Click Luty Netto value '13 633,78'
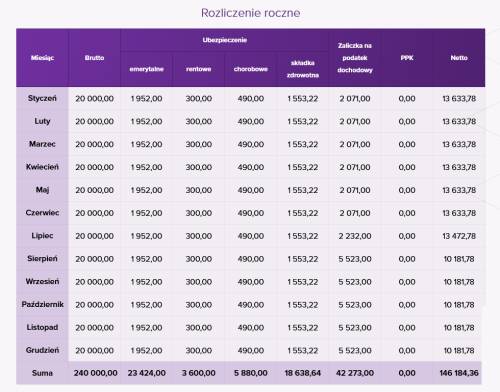 click(x=459, y=121)
